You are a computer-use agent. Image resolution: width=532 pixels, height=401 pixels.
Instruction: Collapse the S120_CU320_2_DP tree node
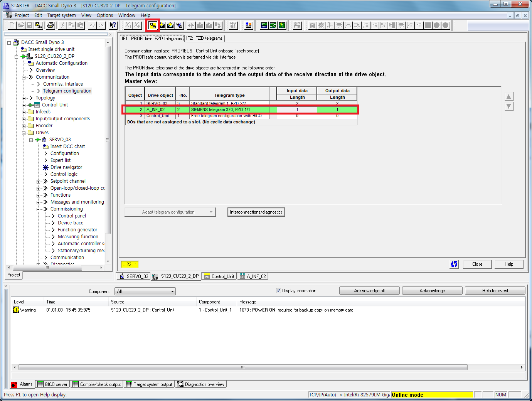(16, 57)
